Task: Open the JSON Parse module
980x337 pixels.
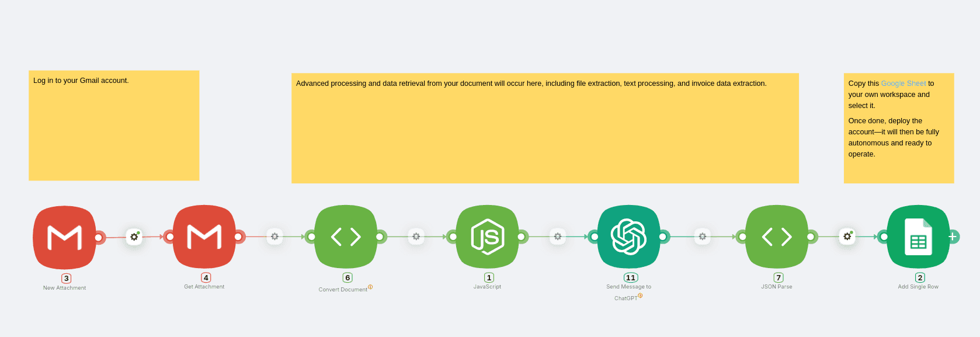Action: point(777,237)
